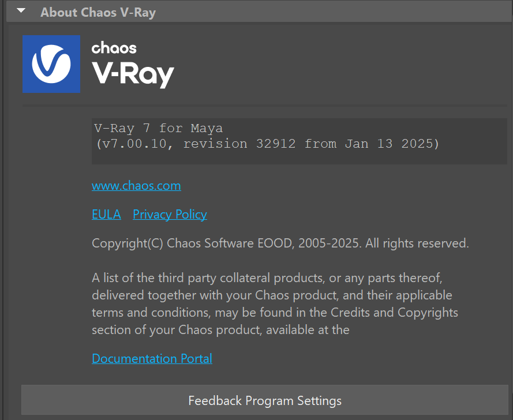The image size is (513, 420).
Task: Click the large V-Ray wordmark logo
Action: click(133, 74)
